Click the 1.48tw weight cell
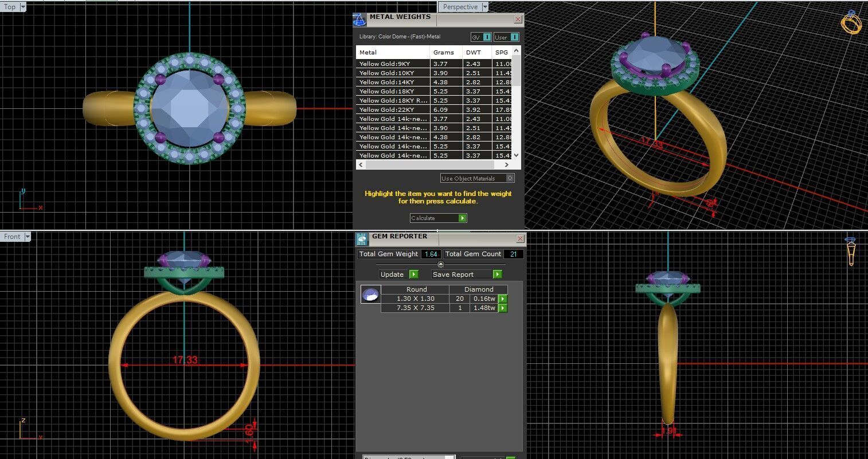 click(484, 308)
